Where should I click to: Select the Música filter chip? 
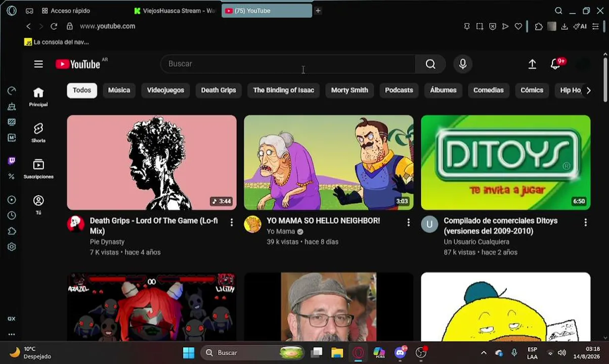(x=119, y=90)
